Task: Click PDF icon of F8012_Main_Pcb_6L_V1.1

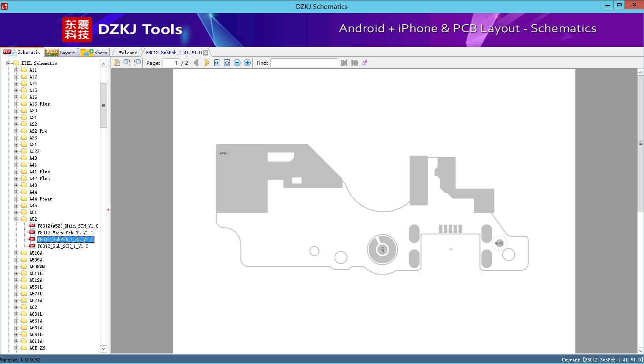Action: point(32,232)
